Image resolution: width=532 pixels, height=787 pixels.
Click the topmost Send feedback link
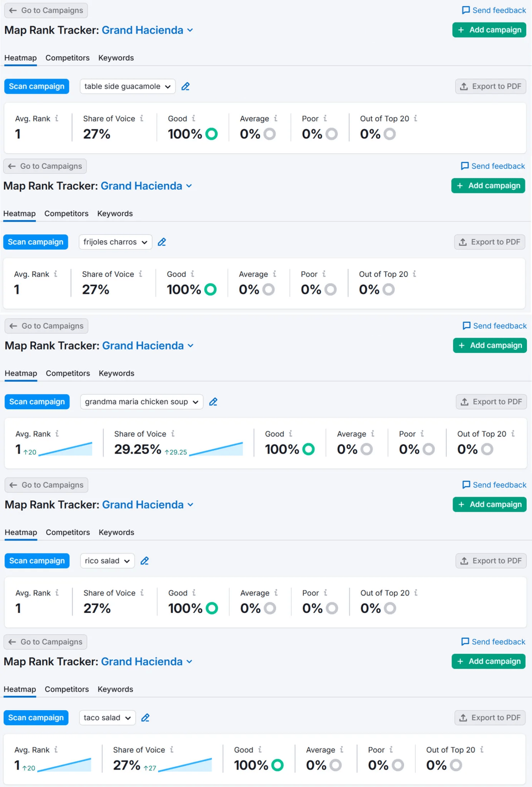coord(494,10)
